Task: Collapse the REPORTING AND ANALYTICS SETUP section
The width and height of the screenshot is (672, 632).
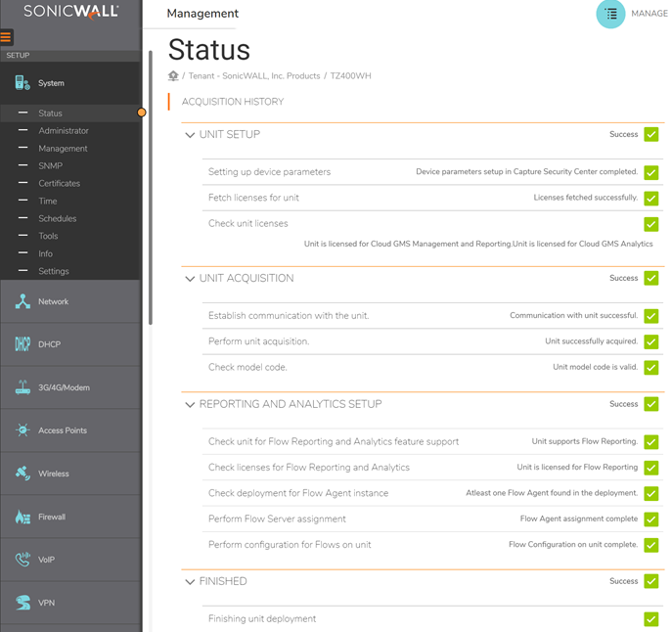Action: (190, 404)
